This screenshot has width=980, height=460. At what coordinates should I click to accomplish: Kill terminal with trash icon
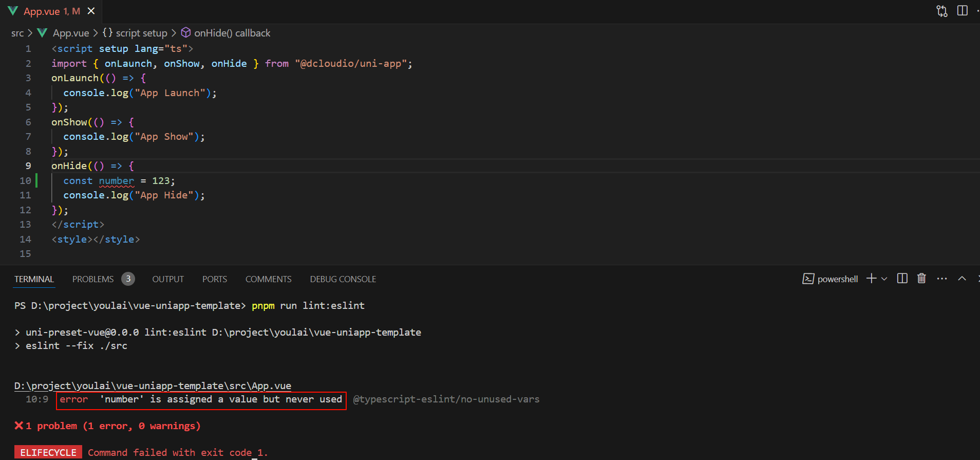tap(921, 279)
